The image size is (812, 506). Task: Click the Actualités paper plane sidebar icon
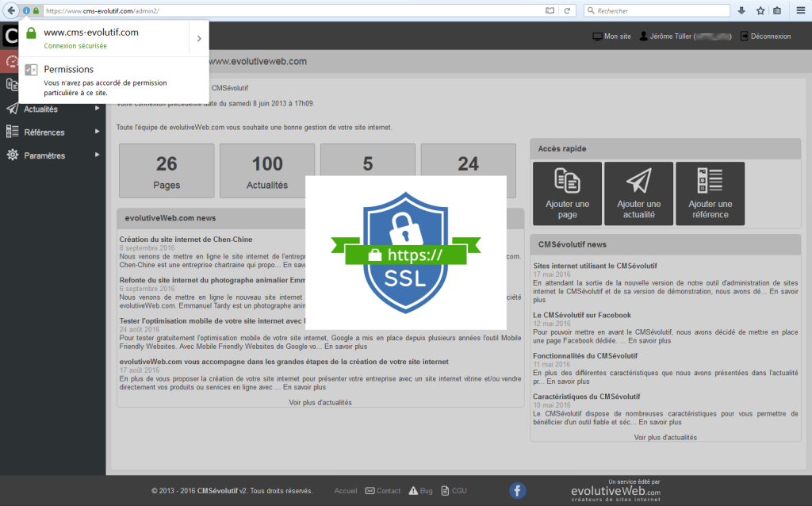(13, 108)
